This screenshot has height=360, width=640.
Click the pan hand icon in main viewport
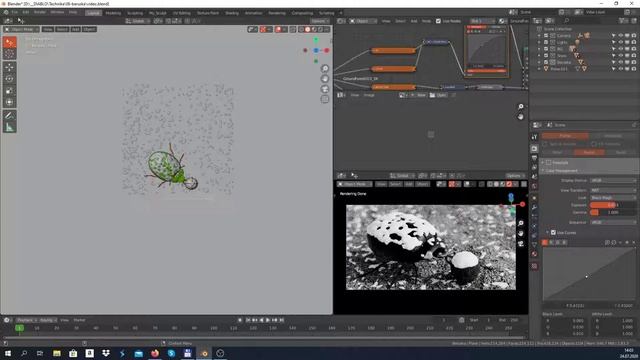pyautogui.click(x=325, y=79)
